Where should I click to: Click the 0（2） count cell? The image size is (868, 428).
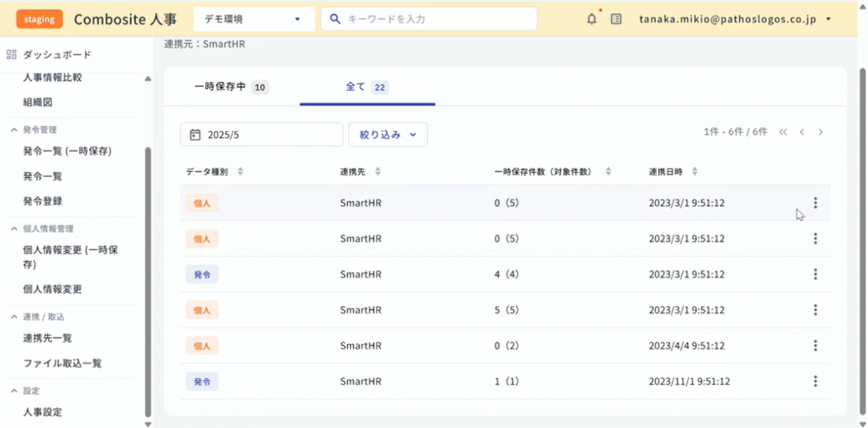(x=507, y=346)
